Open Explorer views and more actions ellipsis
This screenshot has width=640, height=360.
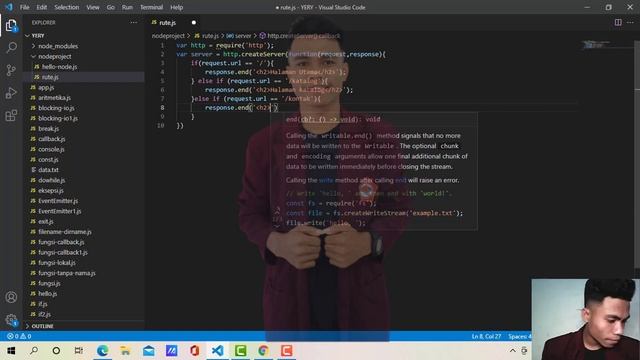(134, 22)
